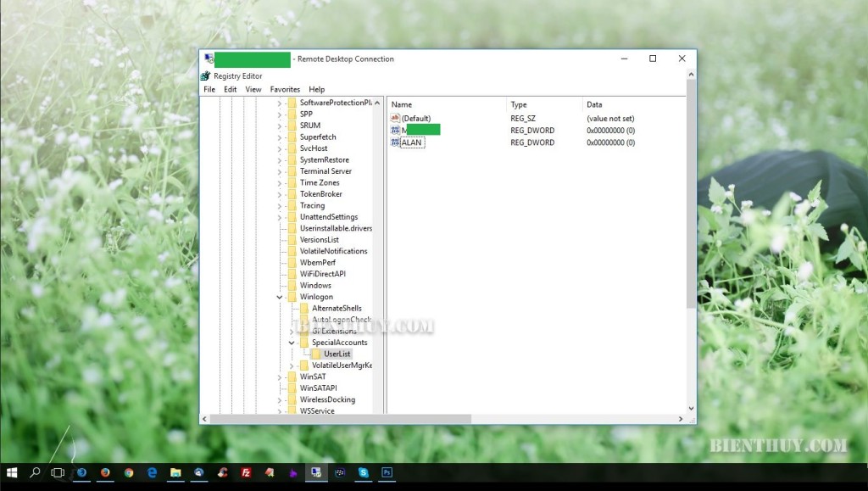Select the TokenBroker key

(x=321, y=193)
